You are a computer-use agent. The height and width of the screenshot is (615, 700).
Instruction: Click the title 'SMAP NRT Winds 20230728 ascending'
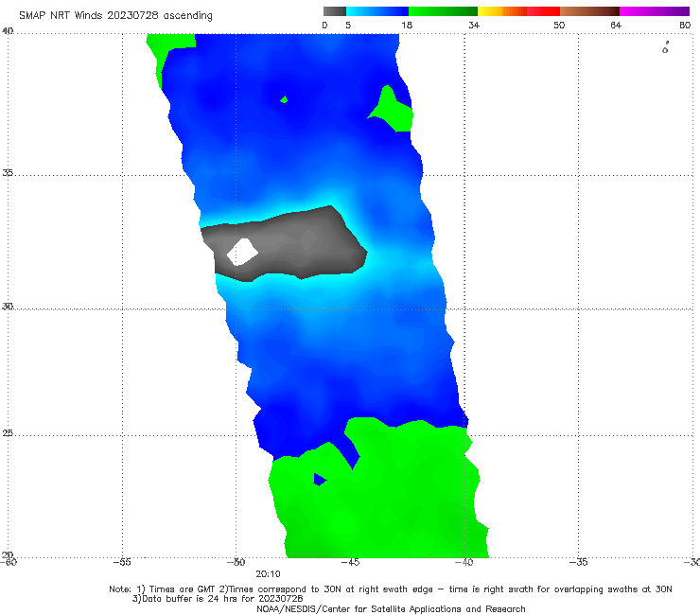tap(115, 15)
